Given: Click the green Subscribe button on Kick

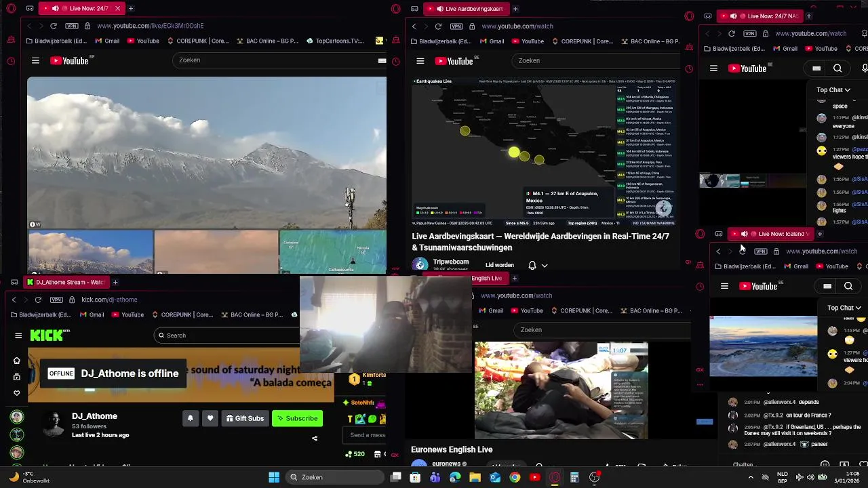Looking at the screenshot, I should point(296,418).
